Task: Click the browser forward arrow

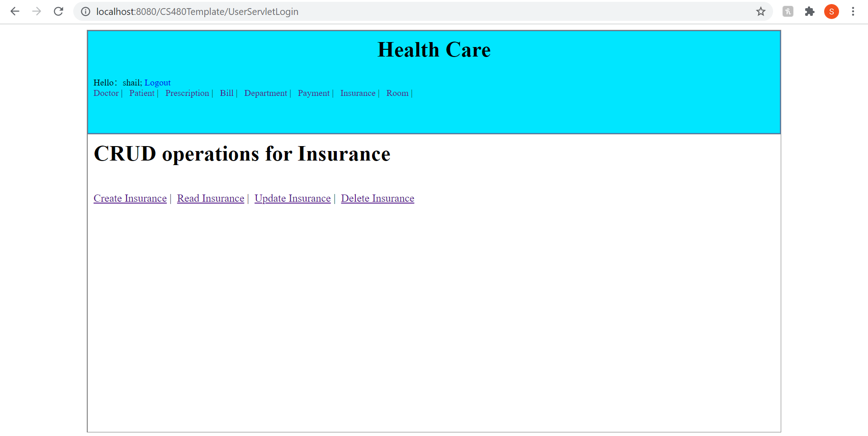Action: (37, 11)
